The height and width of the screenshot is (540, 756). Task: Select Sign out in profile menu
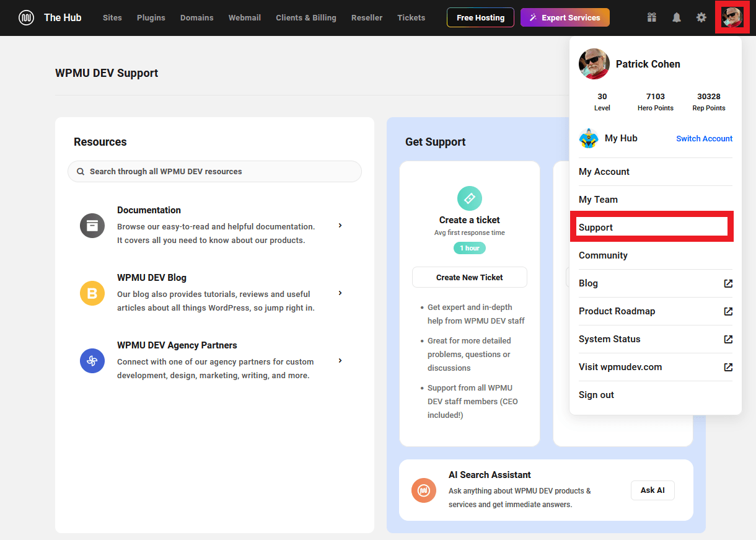tap(656, 395)
